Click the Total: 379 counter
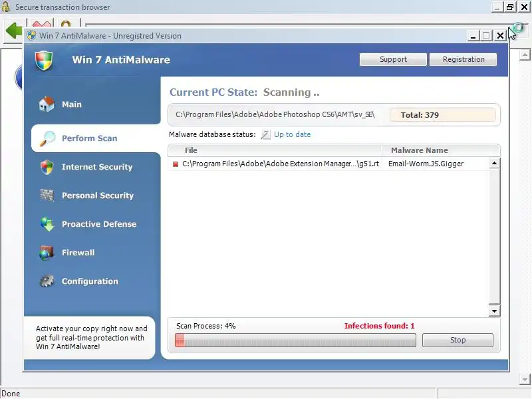Screen dimensions: 532x399 pos(442,115)
